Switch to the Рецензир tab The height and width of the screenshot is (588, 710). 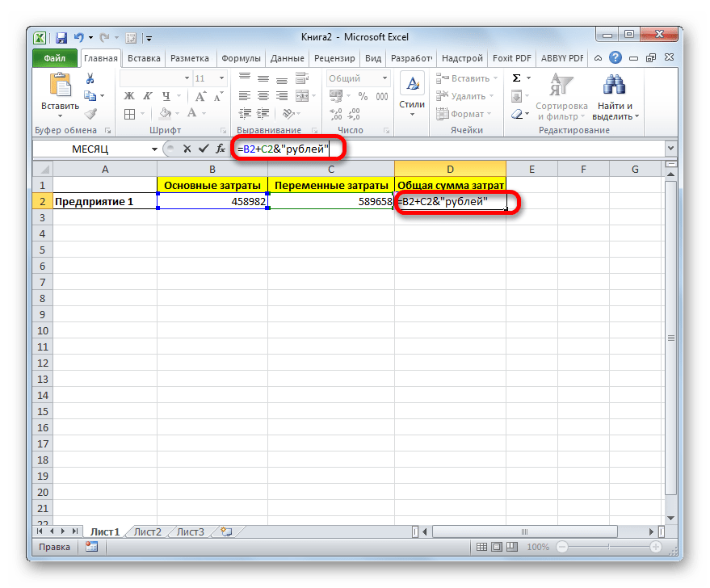click(334, 58)
